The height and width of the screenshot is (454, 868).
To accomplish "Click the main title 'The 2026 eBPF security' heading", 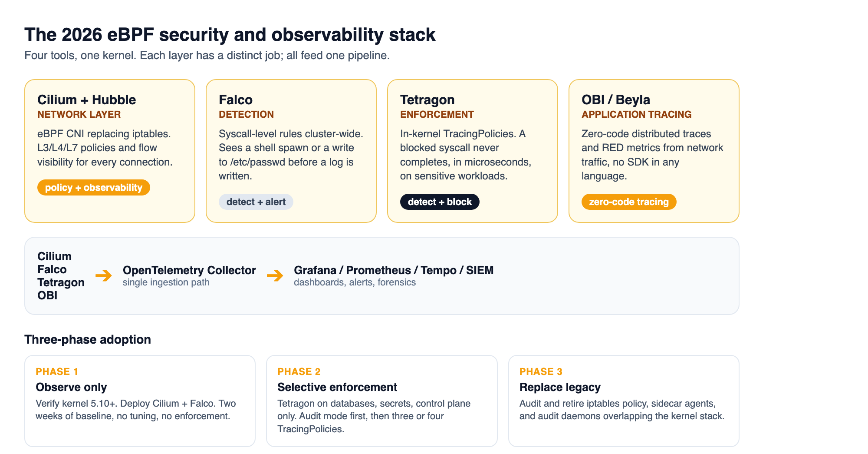I will coord(230,35).
